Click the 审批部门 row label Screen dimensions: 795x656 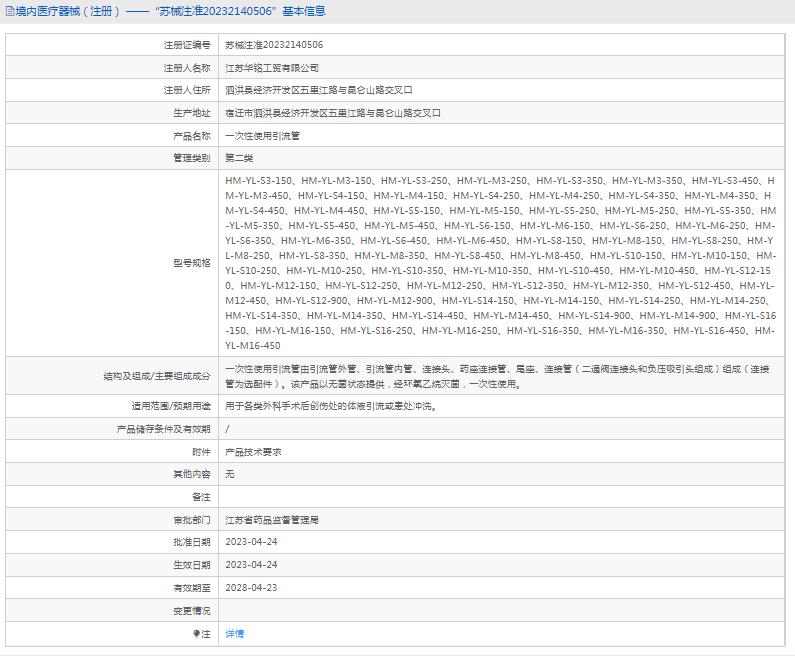click(192, 520)
